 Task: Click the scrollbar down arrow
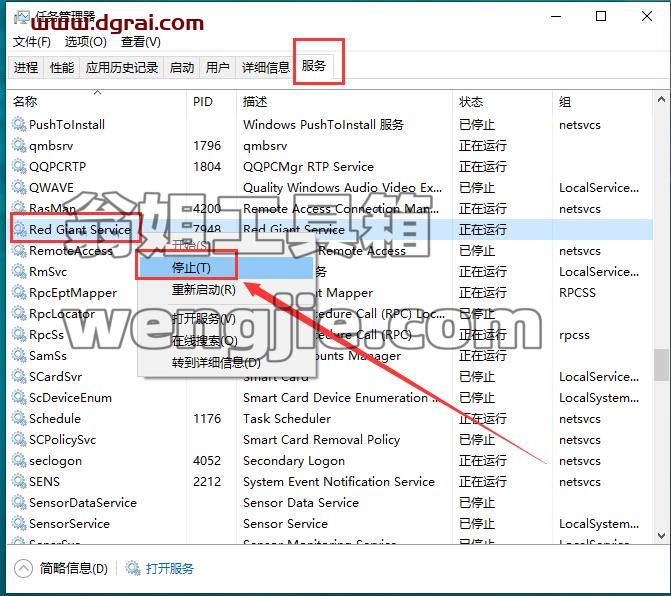(x=661, y=536)
